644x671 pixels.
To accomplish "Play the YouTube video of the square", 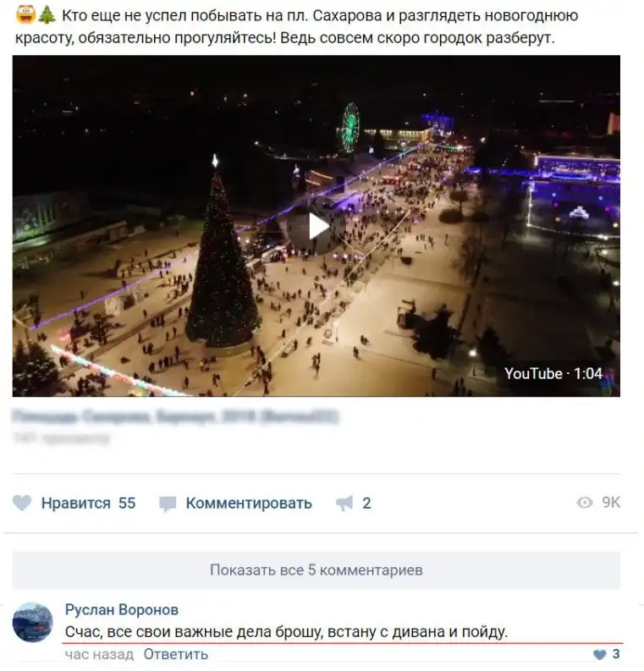I will coord(319,227).
